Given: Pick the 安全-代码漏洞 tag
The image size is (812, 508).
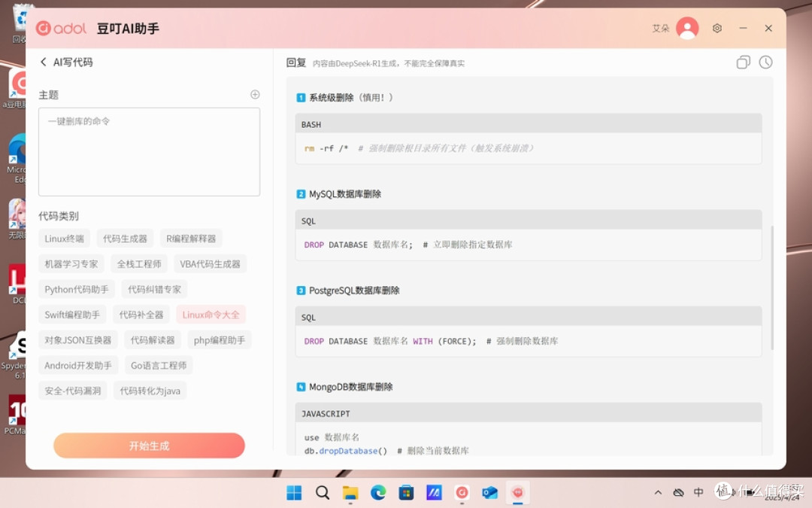Looking at the screenshot, I should [72, 391].
